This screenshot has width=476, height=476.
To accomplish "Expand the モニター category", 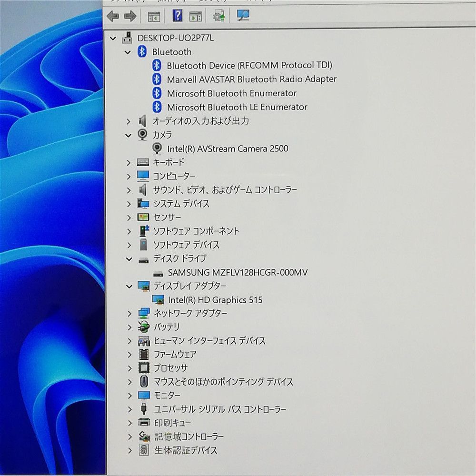I will (x=129, y=396).
